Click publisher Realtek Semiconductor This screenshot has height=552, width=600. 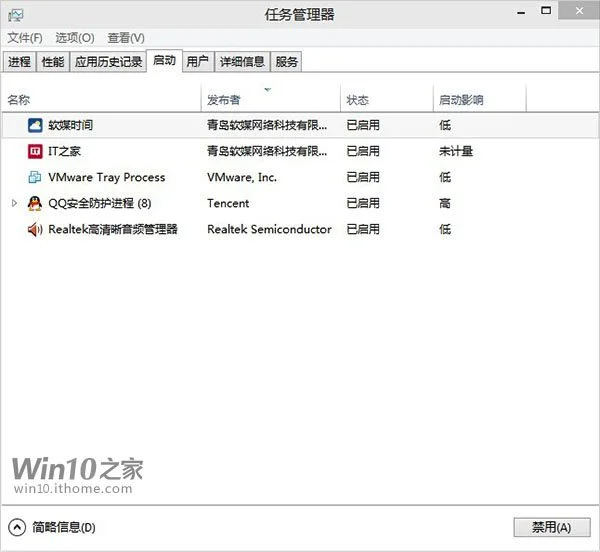click(269, 229)
